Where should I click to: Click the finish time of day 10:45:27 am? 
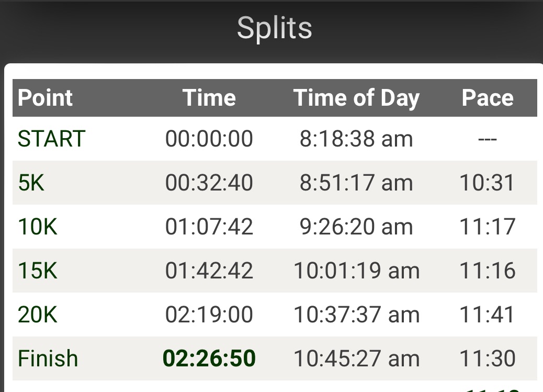pos(356,359)
